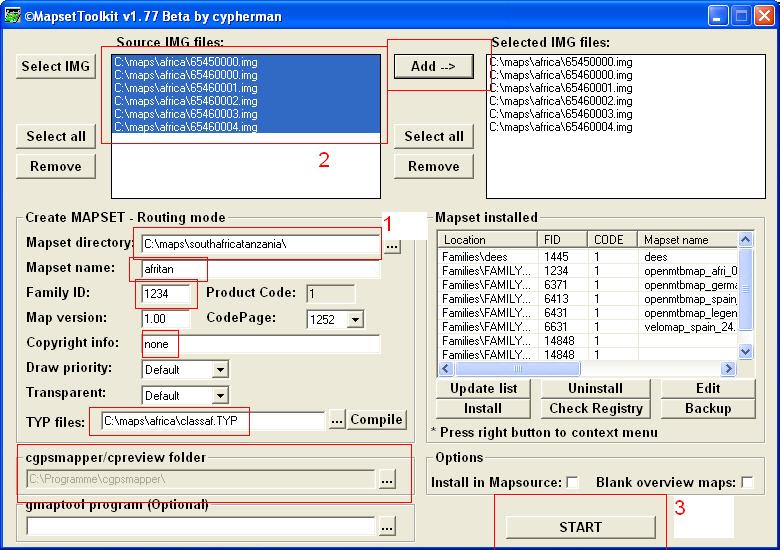
Task: Click the Mapset directory input field
Action: pyautogui.click(x=261, y=244)
